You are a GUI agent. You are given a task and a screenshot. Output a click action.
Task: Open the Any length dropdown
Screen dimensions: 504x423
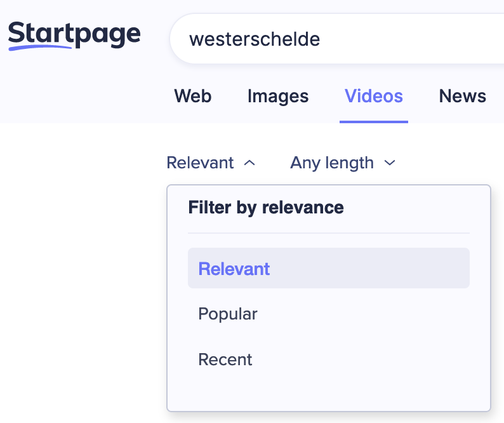(x=343, y=163)
